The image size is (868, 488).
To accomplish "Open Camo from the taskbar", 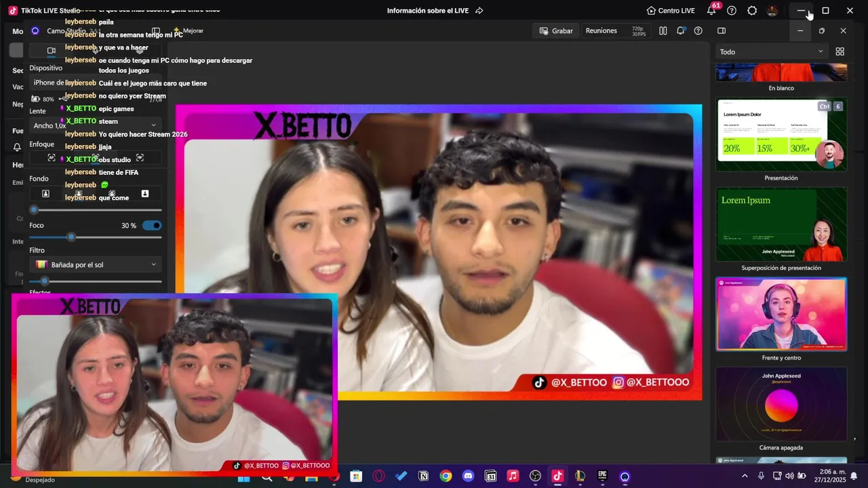I will [625, 476].
